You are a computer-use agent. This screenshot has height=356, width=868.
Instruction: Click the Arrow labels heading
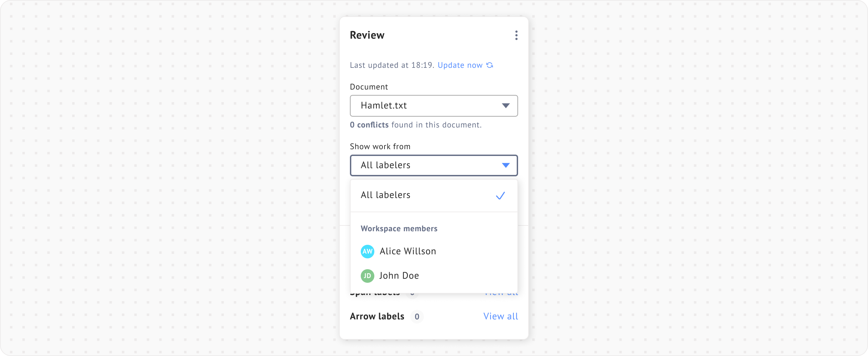click(x=377, y=316)
